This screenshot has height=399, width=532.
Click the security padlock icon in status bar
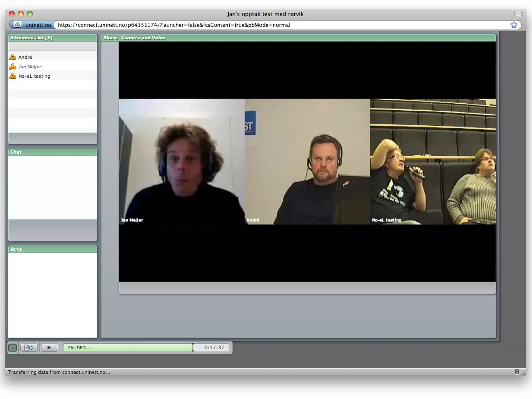(517, 372)
